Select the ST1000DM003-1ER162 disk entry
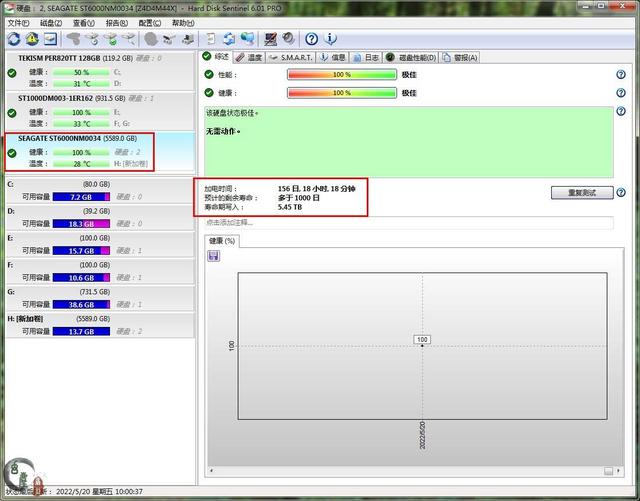This screenshot has height=501, width=640. click(x=100, y=111)
